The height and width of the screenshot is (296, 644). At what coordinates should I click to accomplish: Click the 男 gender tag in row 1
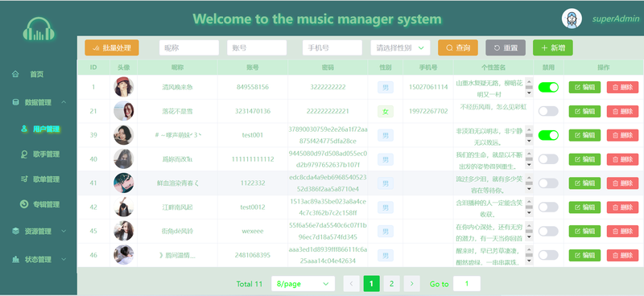click(x=386, y=87)
